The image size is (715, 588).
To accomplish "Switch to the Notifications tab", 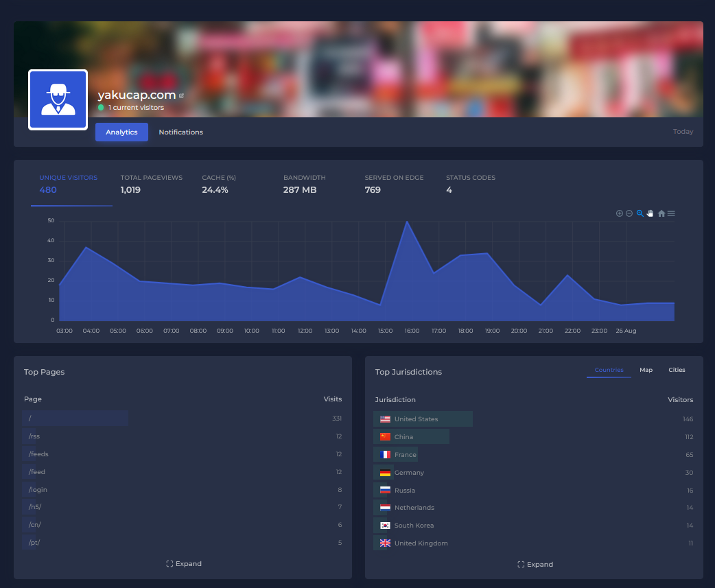I will [x=181, y=132].
